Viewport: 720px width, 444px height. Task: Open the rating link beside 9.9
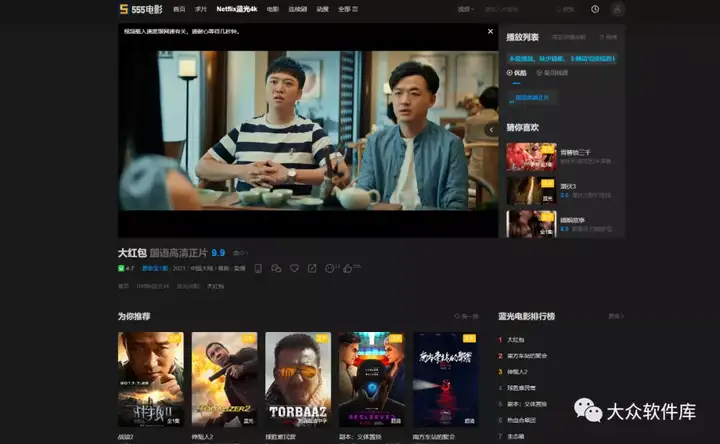pyautogui.click(x=240, y=253)
